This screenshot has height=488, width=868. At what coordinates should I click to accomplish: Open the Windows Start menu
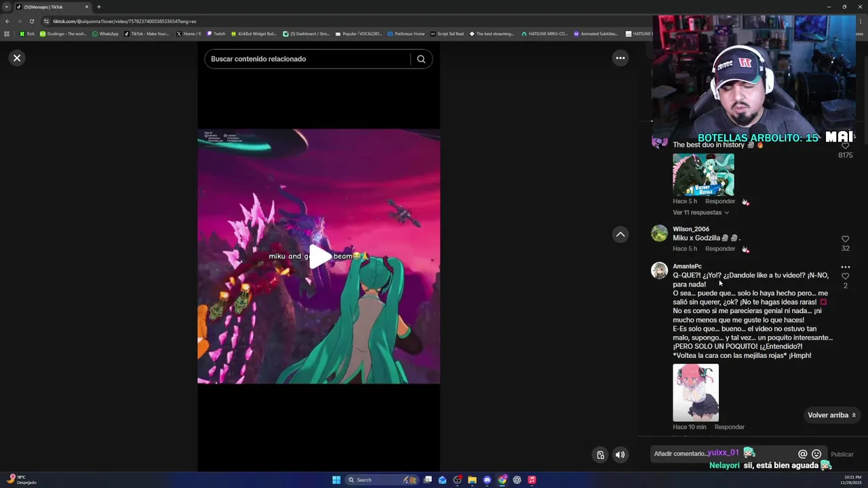pyautogui.click(x=336, y=480)
